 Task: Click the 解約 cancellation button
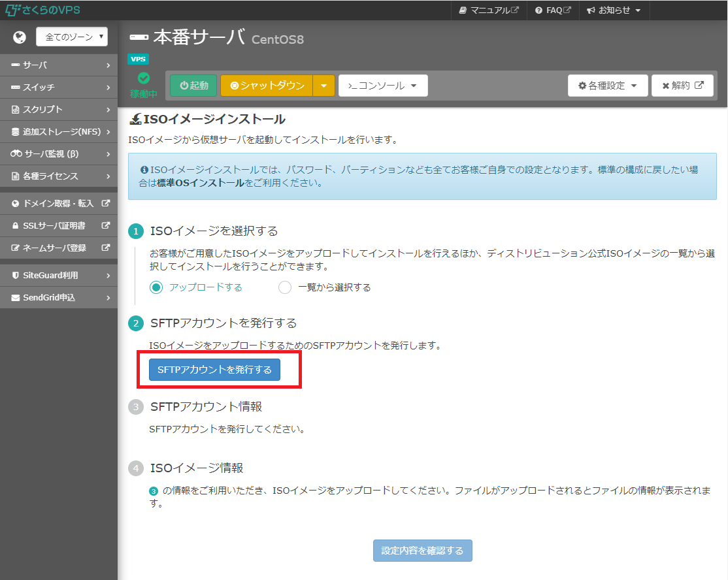coord(682,86)
